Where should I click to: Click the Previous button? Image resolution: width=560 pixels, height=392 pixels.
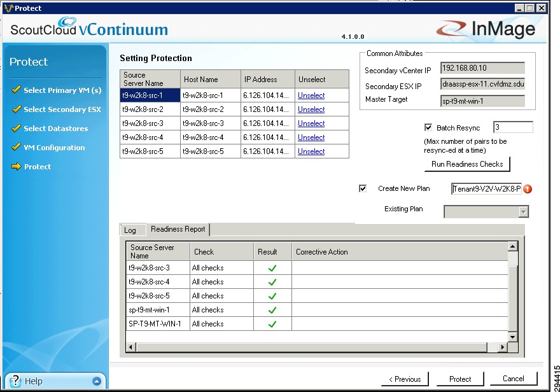click(405, 379)
